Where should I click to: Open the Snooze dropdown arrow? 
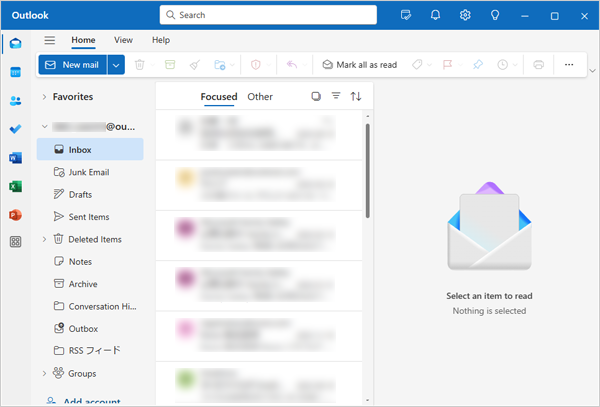pyautogui.click(x=515, y=65)
